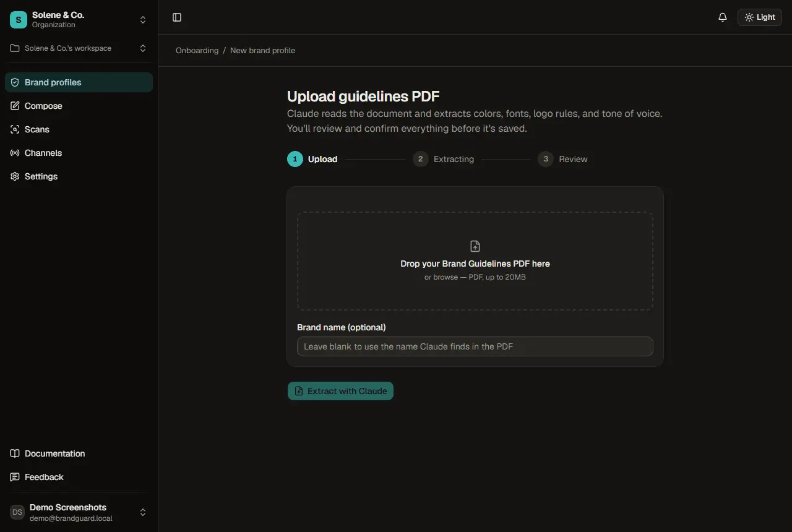This screenshot has width=792, height=532.
Task: Open notifications bell
Action: (723, 17)
